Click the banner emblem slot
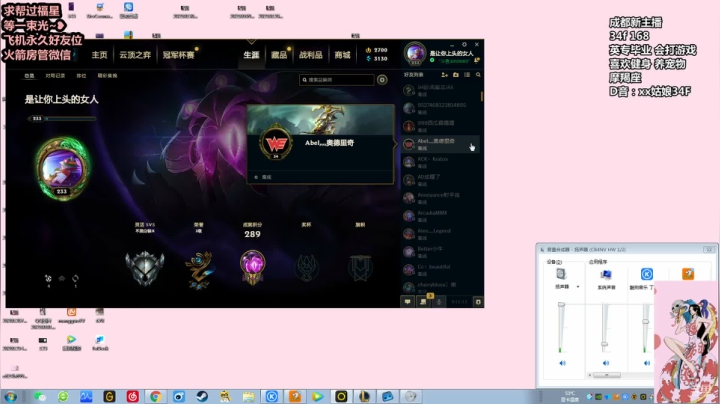The width and height of the screenshot is (720, 404). point(360,268)
